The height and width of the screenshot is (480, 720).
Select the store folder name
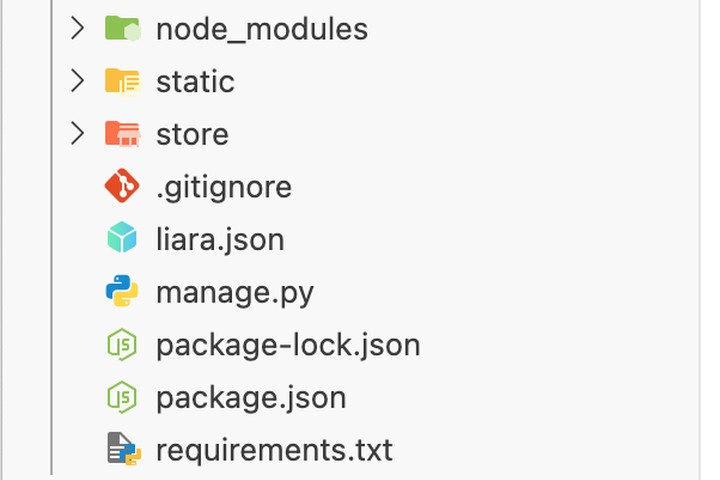(x=192, y=134)
